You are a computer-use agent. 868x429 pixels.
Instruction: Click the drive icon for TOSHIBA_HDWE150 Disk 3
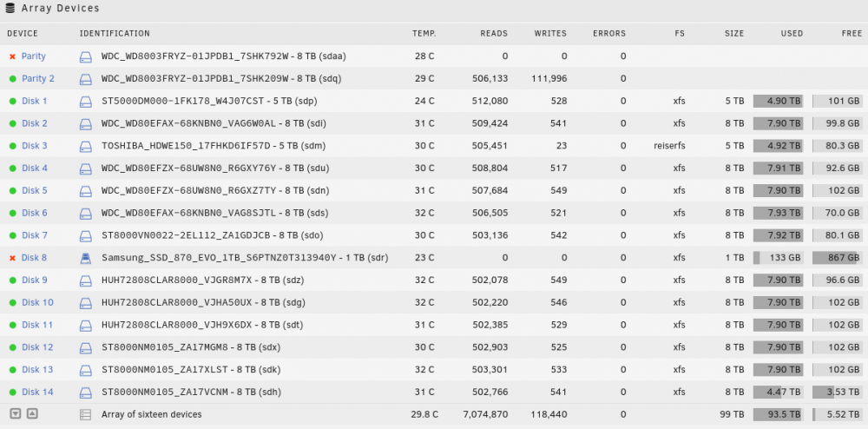pyautogui.click(x=85, y=146)
